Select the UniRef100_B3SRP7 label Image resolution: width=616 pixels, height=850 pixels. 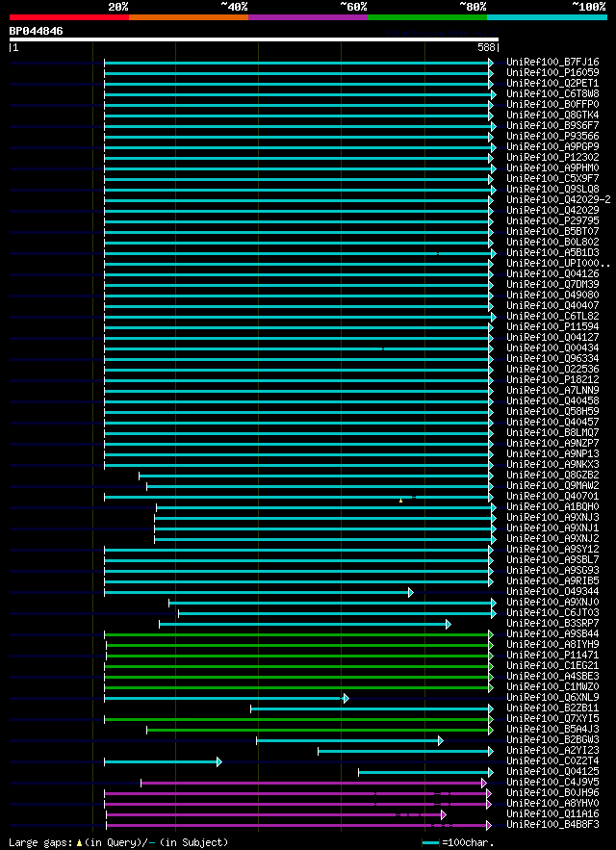(x=552, y=625)
